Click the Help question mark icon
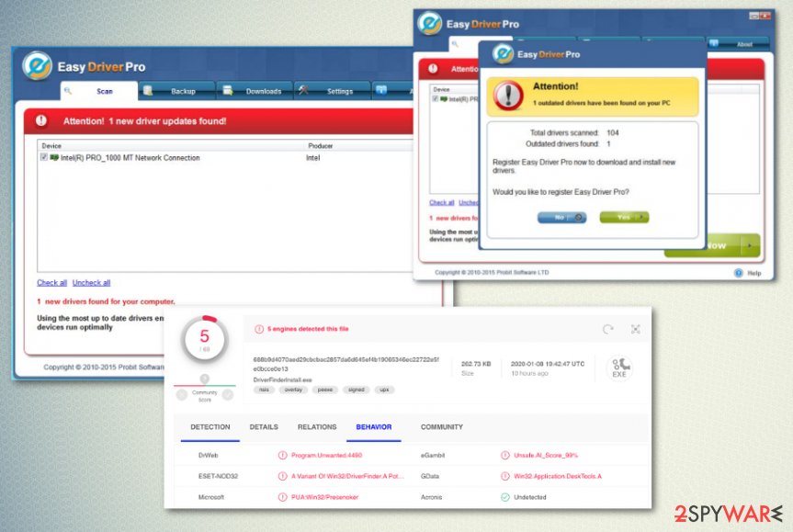This screenshot has width=793, height=532. click(739, 273)
